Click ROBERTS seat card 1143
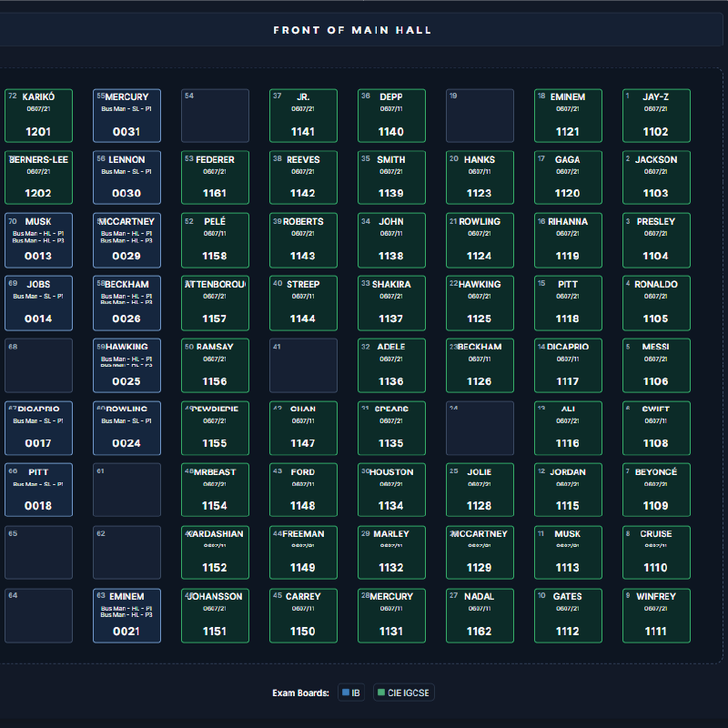The width and height of the screenshot is (728, 728). 303,240
